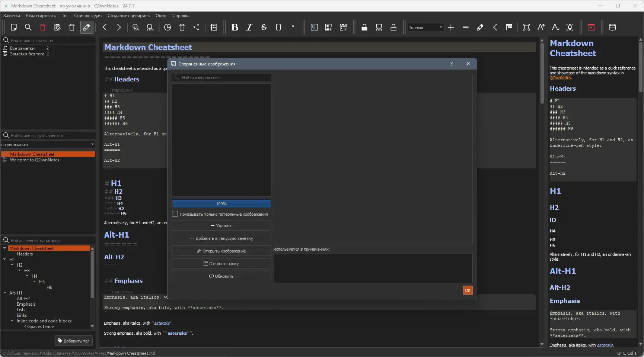Open the 'Справка' menu

click(x=181, y=16)
